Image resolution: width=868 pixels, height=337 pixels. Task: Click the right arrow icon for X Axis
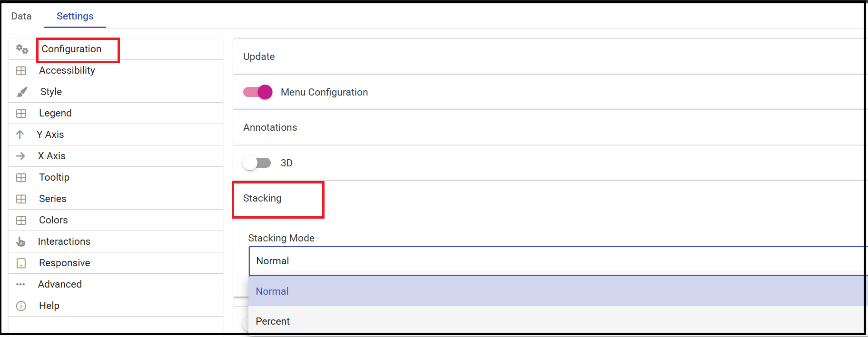[x=20, y=156]
